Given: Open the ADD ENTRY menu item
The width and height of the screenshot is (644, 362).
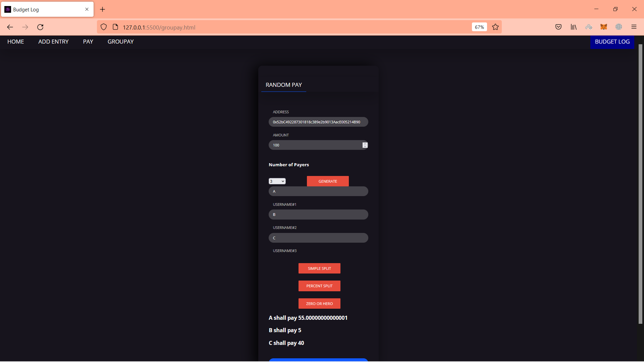Looking at the screenshot, I should tap(53, 42).
